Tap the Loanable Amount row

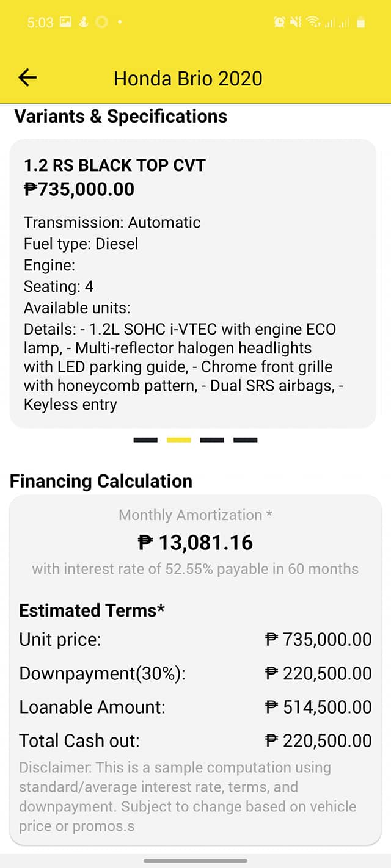(195, 707)
